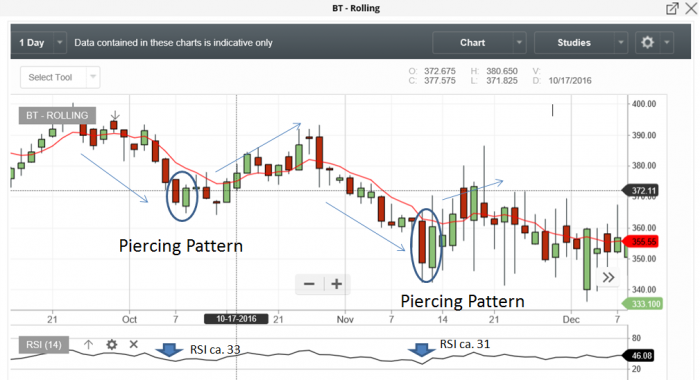
Task: Open chart in new window icon
Action: [672, 8]
